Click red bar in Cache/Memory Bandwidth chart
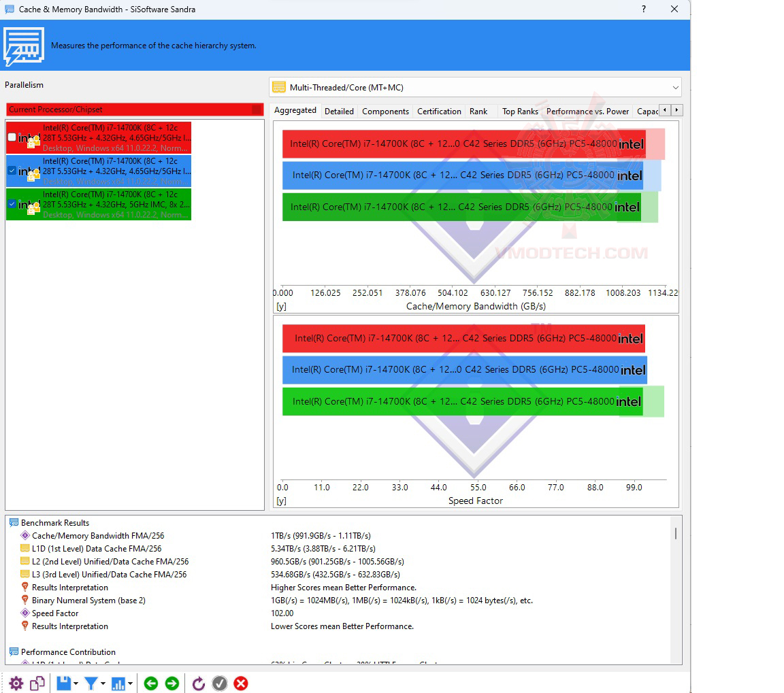 [x=464, y=144]
